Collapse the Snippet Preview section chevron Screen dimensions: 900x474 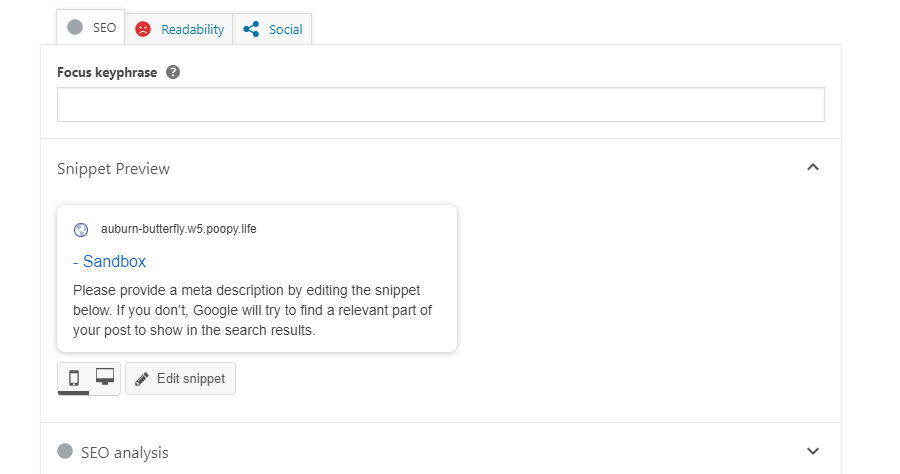(x=813, y=167)
